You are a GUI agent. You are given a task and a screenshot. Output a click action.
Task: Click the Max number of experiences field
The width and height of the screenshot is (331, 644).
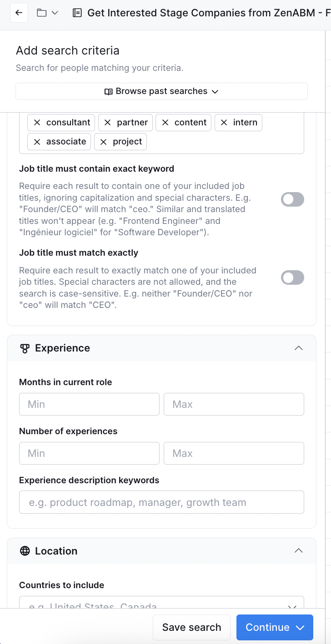234,453
